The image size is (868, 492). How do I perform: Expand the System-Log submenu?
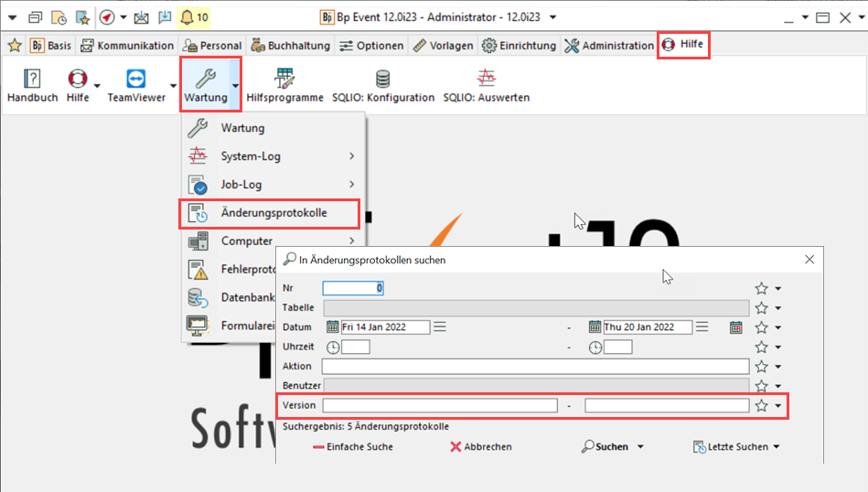pos(352,156)
